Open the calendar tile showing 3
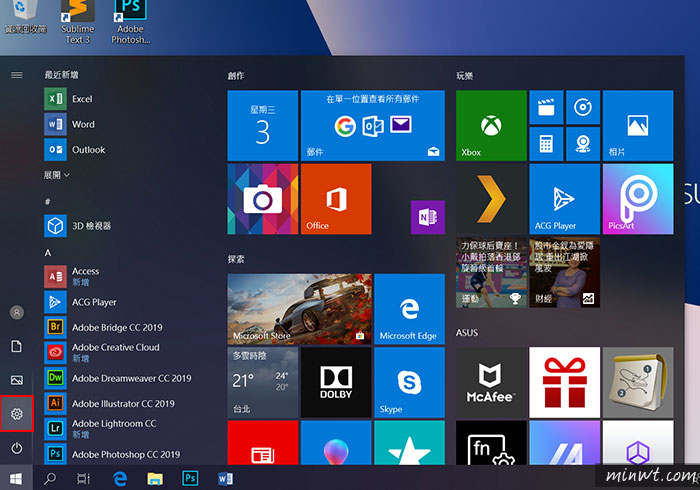The image size is (700, 490). click(x=262, y=125)
